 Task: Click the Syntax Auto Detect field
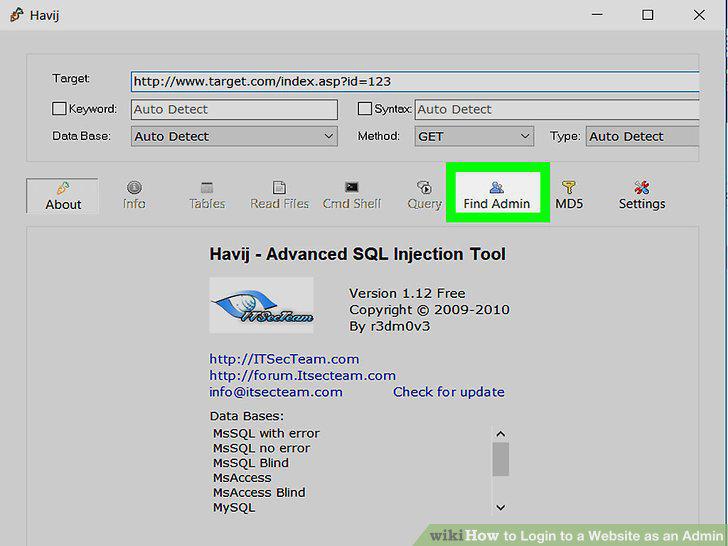tap(557, 110)
